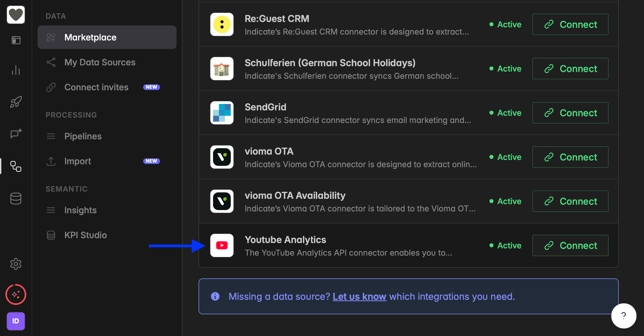Click the 'SendGrid' connector title
Image resolution: width=644 pixels, height=336 pixels.
click(265, 107)
